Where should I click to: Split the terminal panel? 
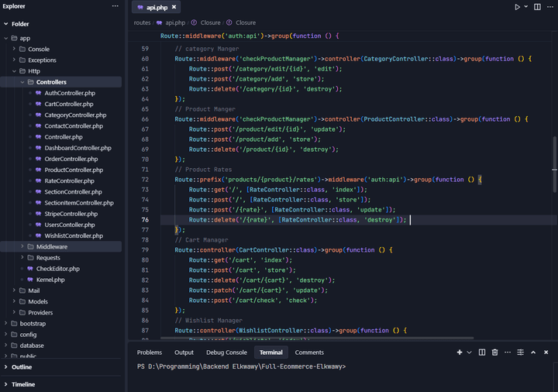[482, 352]
